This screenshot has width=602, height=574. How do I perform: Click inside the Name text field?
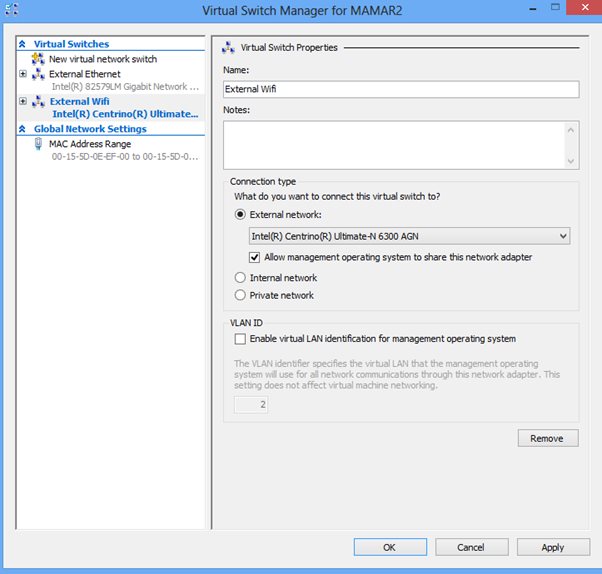pyautogui.click(x=401, y=89)
